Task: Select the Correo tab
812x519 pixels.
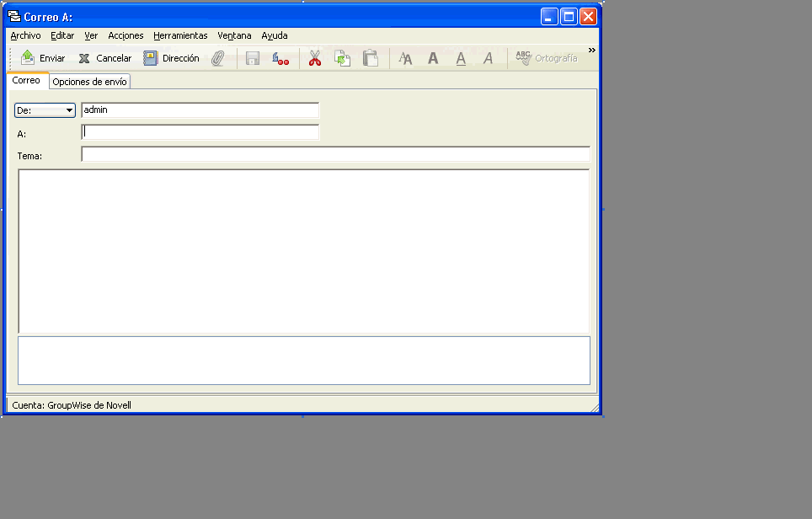Action: (26, 80)
